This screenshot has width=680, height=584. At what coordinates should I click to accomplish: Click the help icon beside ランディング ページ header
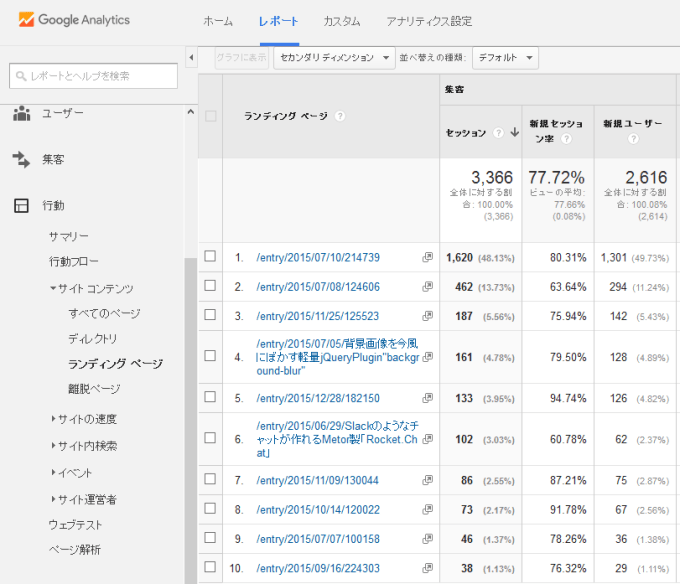(x=340, y=116)
